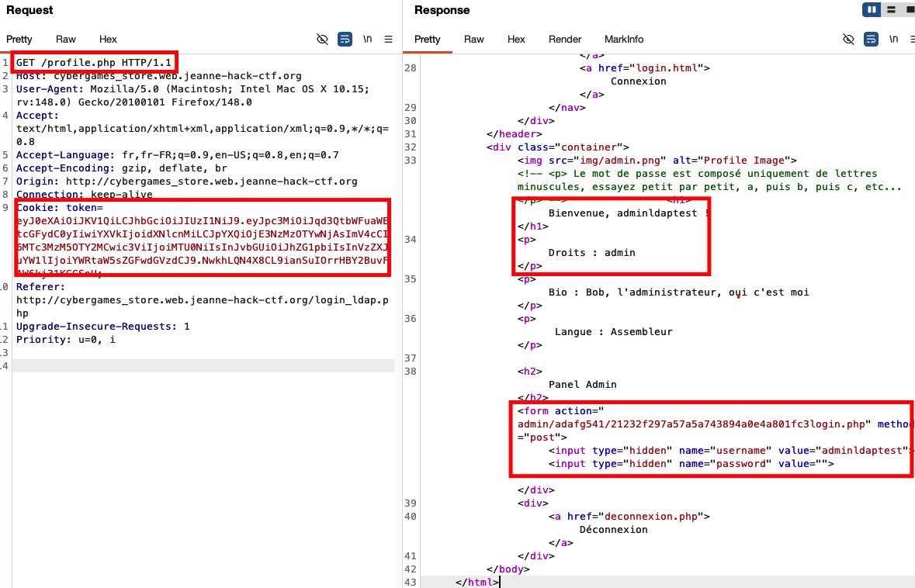Open the Render tab in the Response panel
Image resolution: width=915 pixels, height=588 pixels.
pos(564,39)
